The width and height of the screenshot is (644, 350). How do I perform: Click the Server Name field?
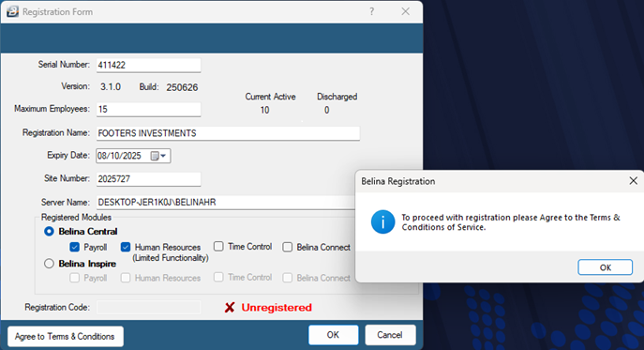pos(226,203)
